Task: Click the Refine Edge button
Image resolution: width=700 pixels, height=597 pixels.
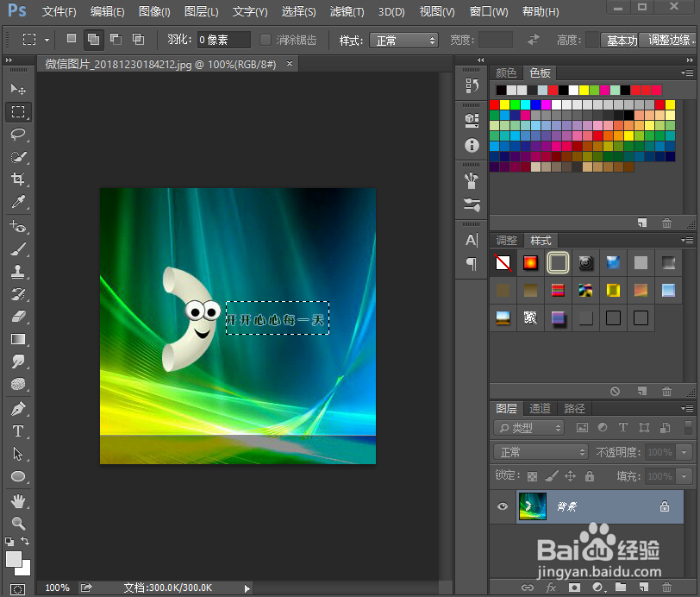Action: [x=668, y=41]
